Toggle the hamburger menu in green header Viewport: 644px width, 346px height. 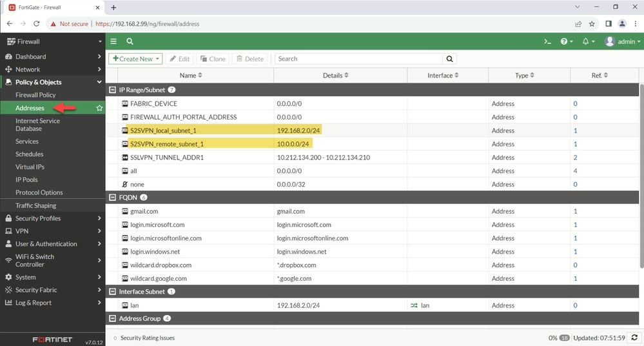click(113, 41)
